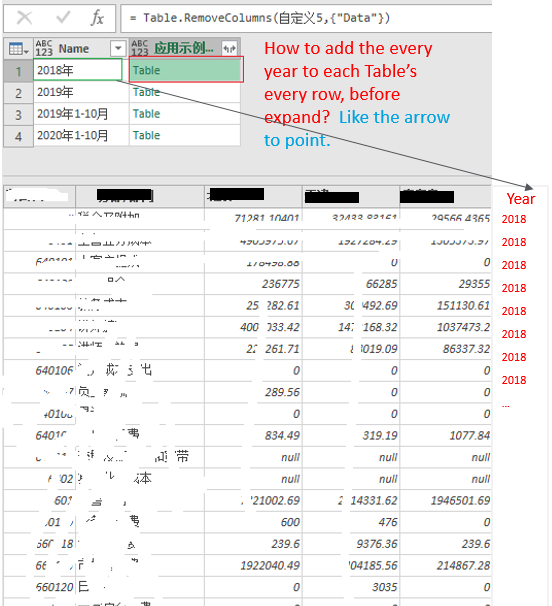Open the Name column filter dropdown
The height and width of the screenshot is (606, 552).
118,49
